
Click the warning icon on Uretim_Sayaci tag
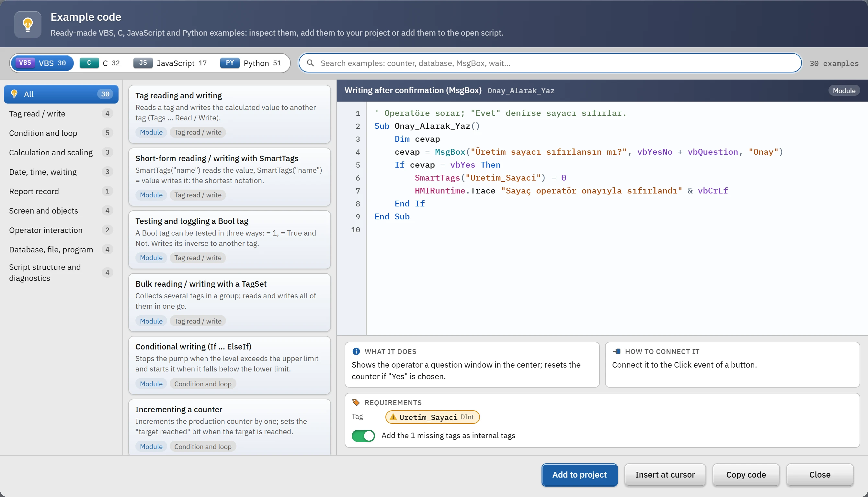pyautogui.click(x=393, y=417)
